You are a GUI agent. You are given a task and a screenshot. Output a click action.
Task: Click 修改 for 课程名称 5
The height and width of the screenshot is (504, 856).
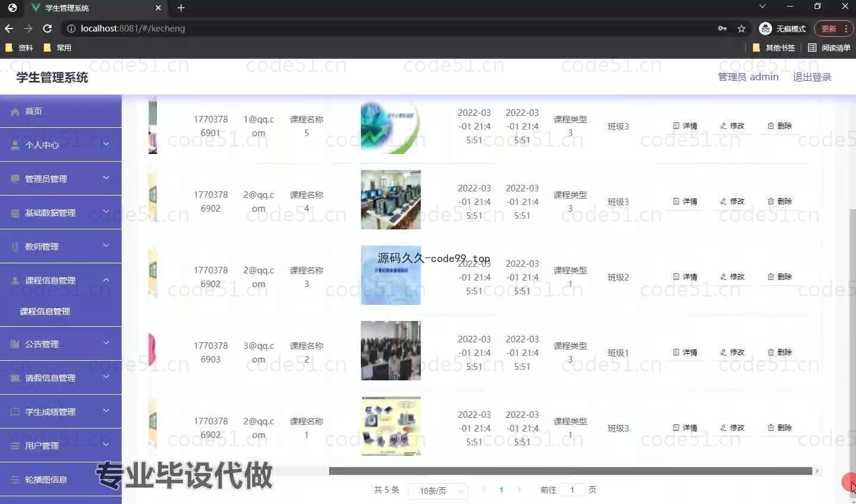pos(732,126)
